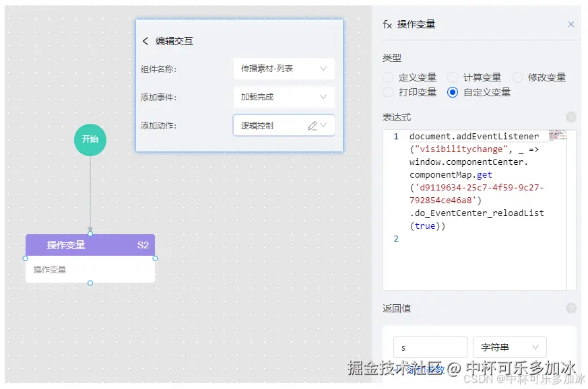This screenshot has height=389, width=588.
Task: Click the back arrow in 编辑交互 panel
Action: [x=146, y=40]
